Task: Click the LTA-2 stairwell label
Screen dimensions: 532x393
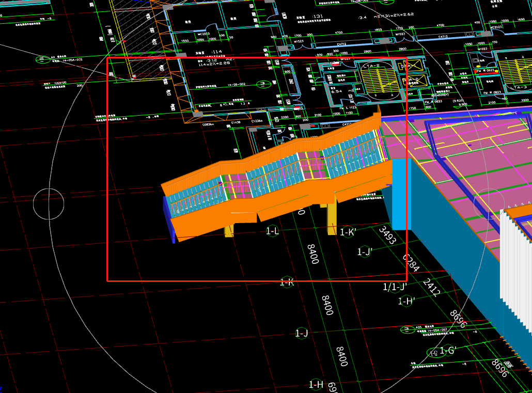Action: click(x=371, y=66)
